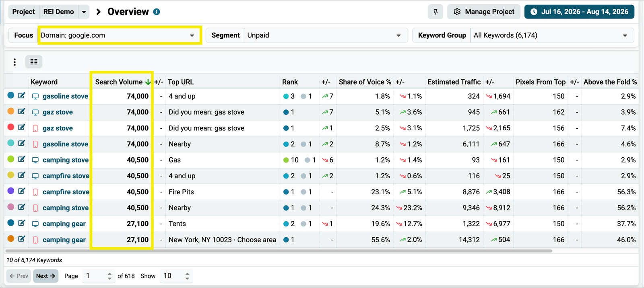Click the Search Volume sort arrow
The width and height of the screenshot is (644, 288).
click(x=148, y=82)
